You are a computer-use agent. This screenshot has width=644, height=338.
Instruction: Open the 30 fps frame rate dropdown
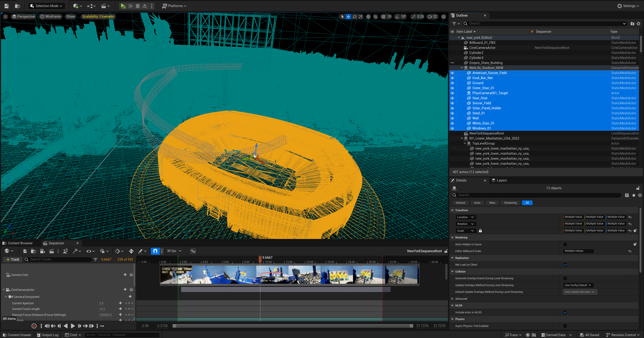[174, 251]
